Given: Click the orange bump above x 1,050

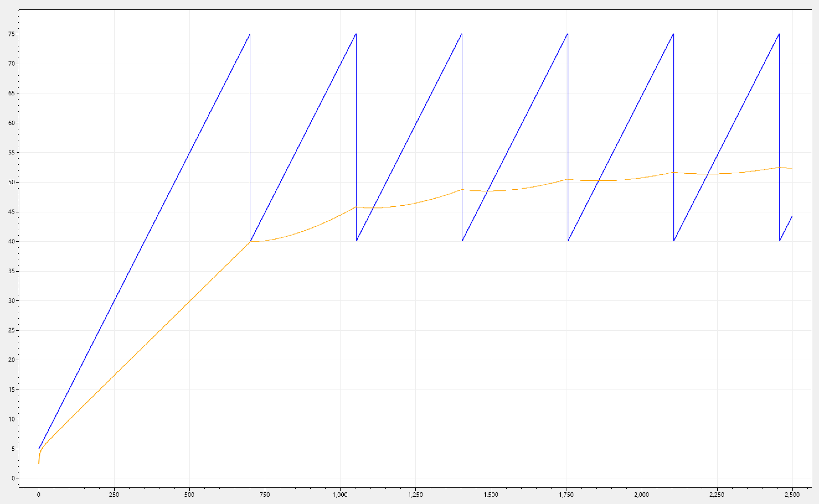Looking at the screenshot, I should click(x=356, y=207).
